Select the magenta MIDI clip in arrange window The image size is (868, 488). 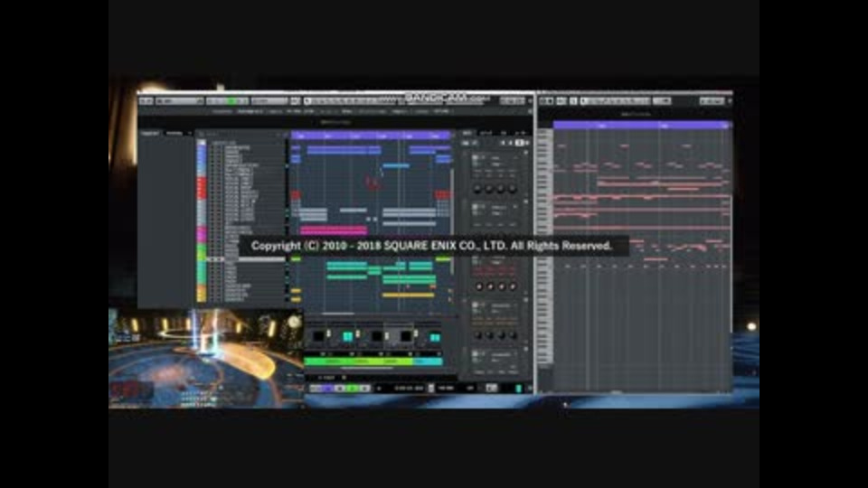pyautogui.click(x=334, y=230)
